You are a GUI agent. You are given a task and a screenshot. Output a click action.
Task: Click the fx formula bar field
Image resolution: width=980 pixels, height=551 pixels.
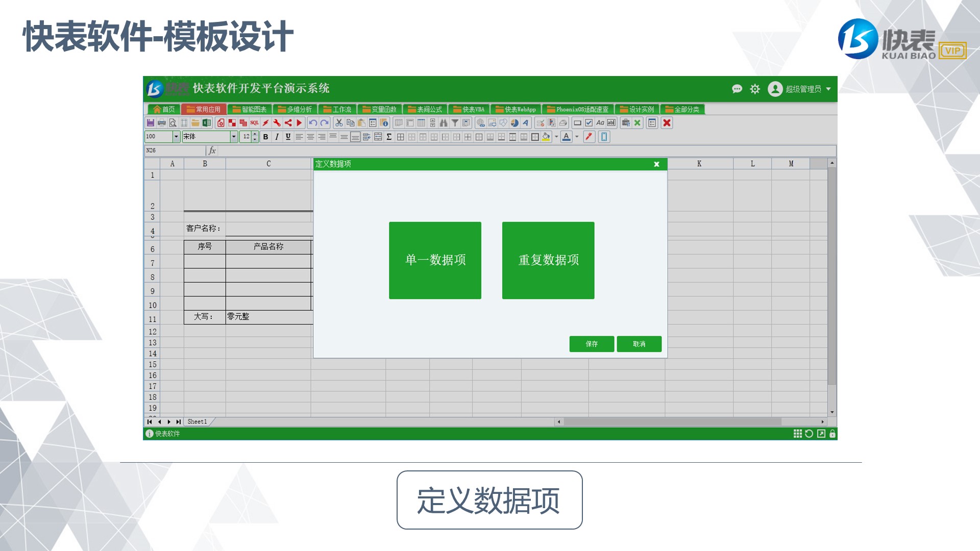(x=527, y=151)
